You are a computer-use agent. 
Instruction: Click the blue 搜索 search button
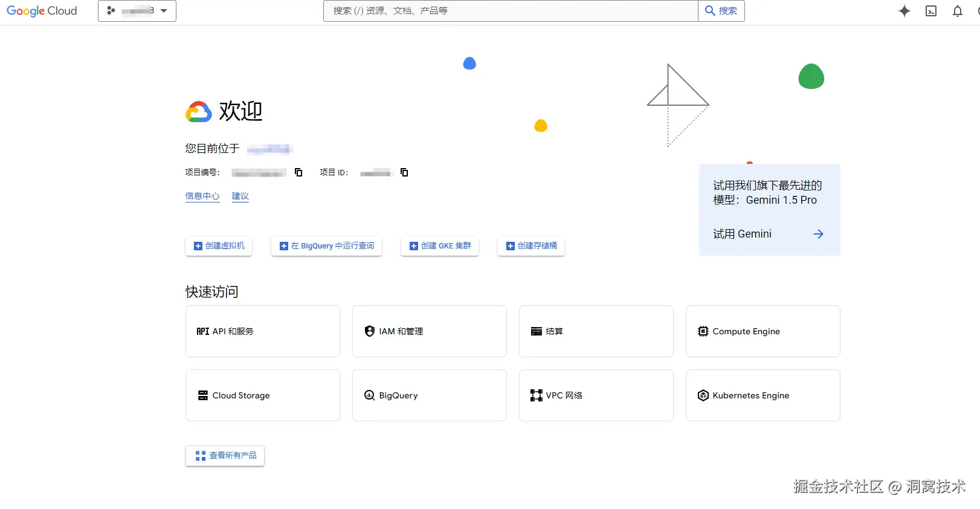pos(721,11)
